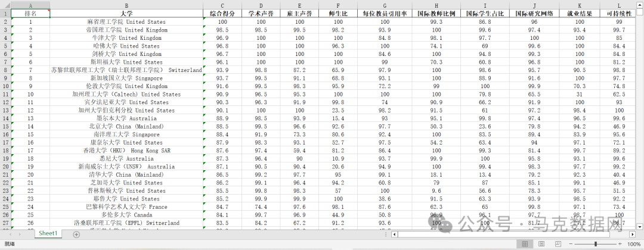Select row 27 header

(x=5, y=223)
